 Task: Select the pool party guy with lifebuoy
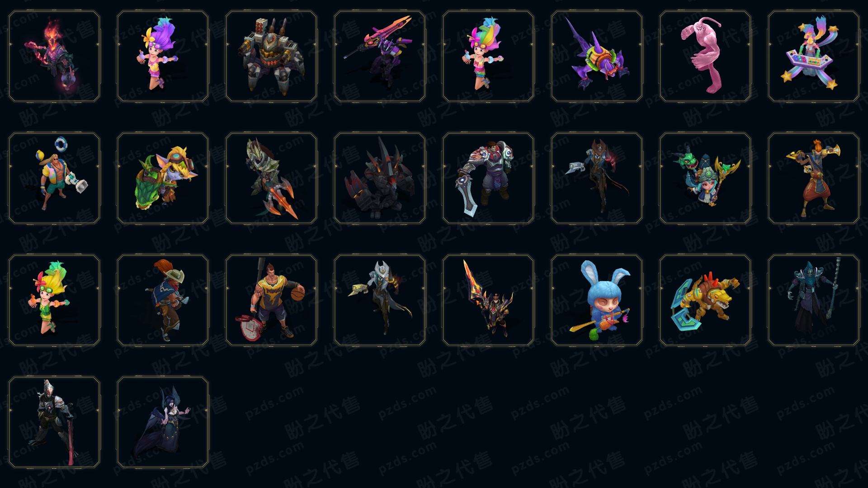[x=54, y=178]
